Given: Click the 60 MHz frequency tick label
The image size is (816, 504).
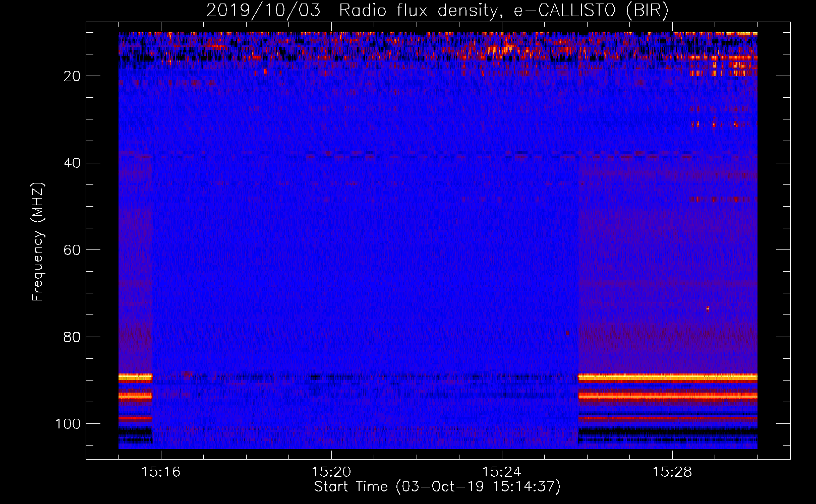Looking at the screenshot, I should pyautogui.click(x=72, y=250).
